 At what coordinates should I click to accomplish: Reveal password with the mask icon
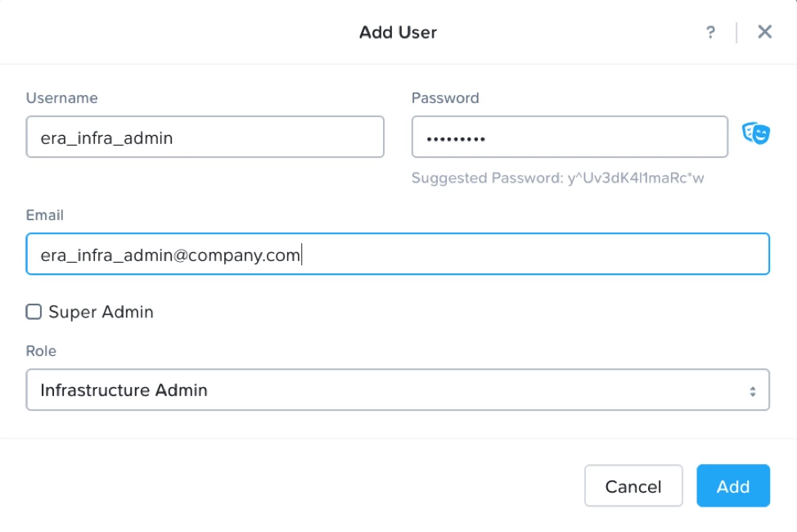click(755, 133)
